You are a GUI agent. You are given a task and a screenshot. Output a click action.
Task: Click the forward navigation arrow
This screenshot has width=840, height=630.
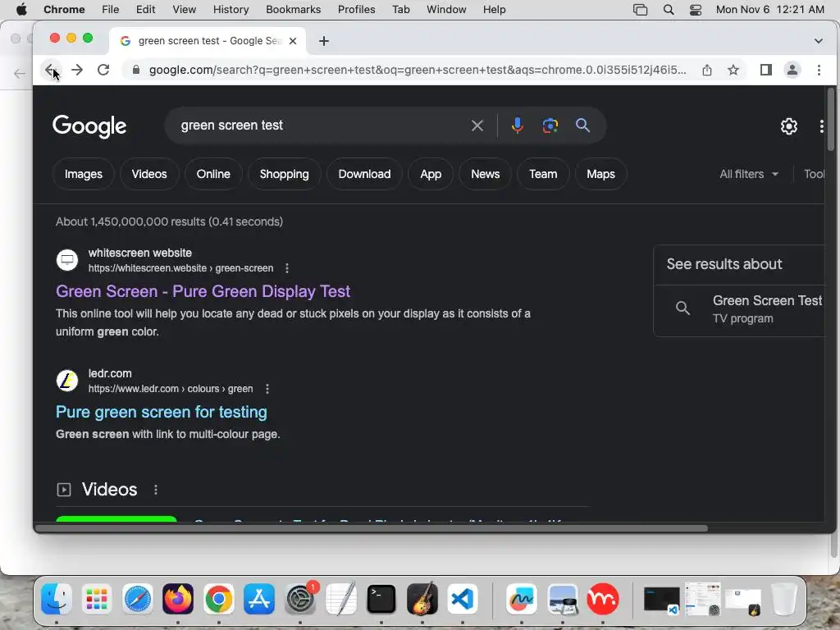[77, 70]
